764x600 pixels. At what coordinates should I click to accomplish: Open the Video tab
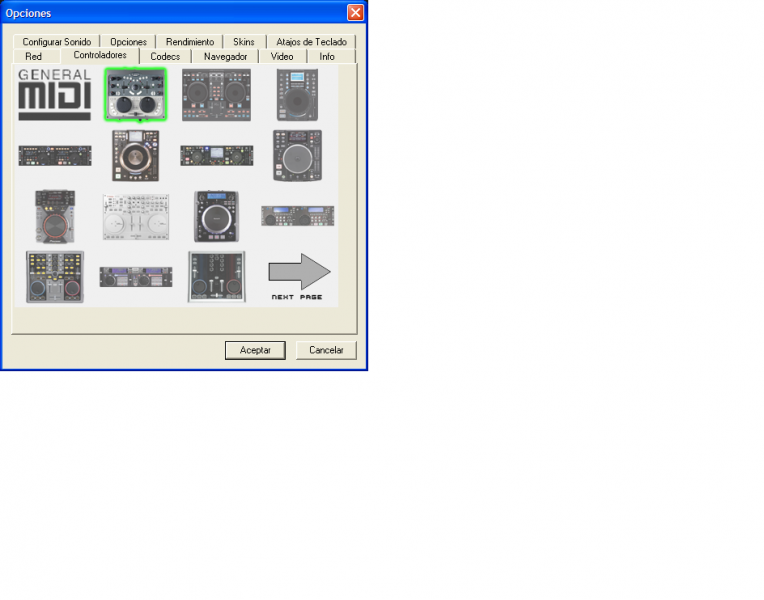tap(282, 57)
